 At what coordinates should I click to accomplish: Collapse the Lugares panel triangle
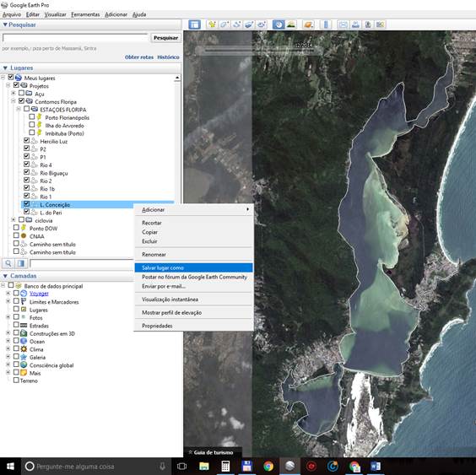[x=5, y=67]
